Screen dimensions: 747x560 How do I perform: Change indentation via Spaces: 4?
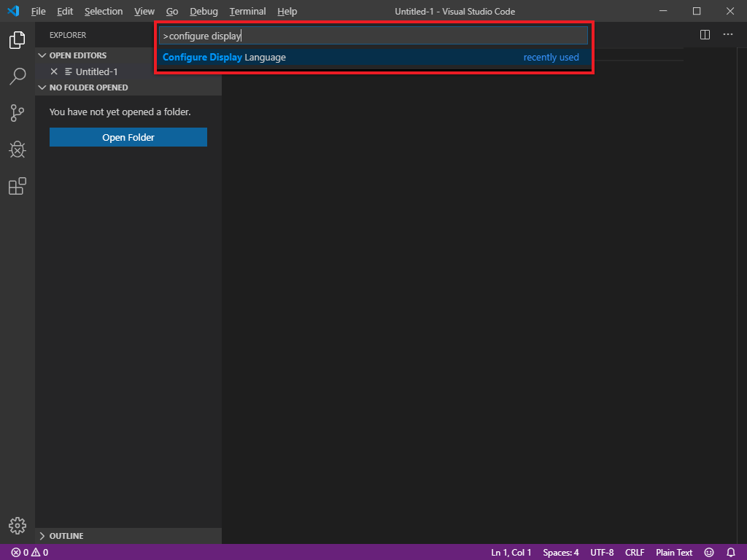point(561,553)
